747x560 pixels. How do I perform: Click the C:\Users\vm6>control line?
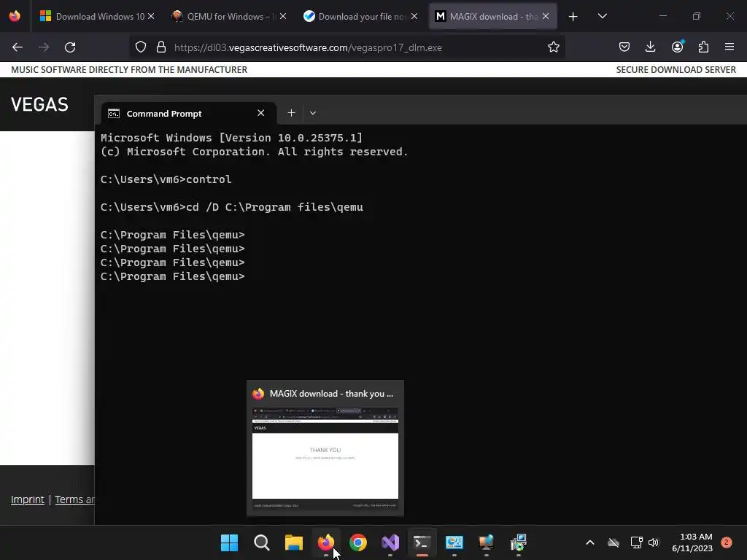[x=166, y=179]
